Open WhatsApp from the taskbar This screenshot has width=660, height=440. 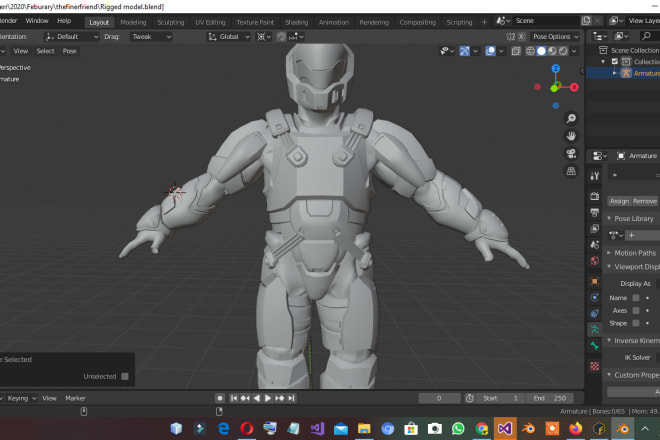[458, 429]
